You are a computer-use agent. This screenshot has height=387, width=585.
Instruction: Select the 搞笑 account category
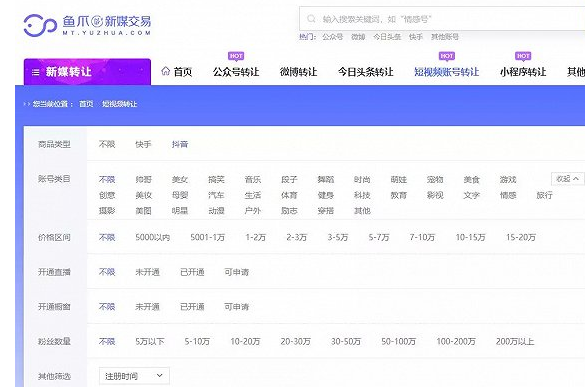coord(216,179)
